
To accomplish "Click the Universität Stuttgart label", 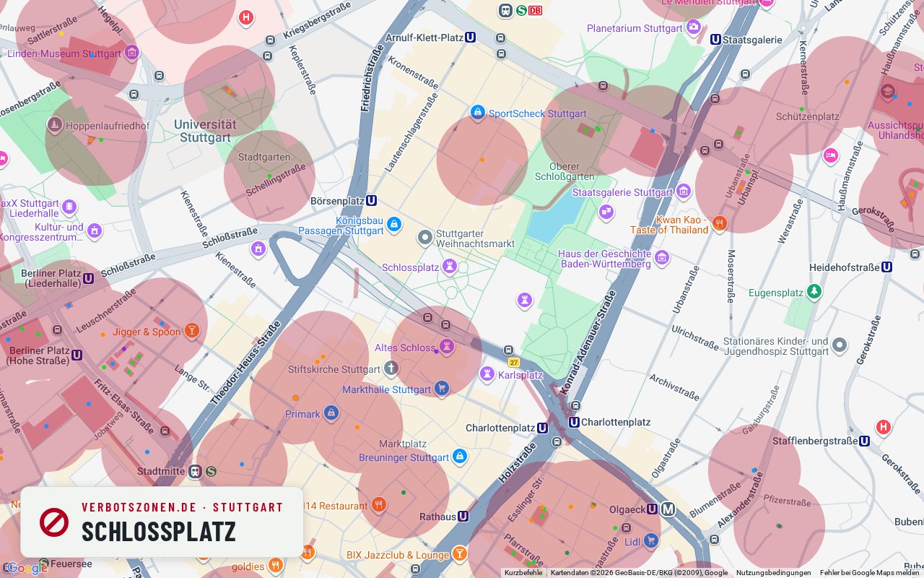I will (205, 131).
